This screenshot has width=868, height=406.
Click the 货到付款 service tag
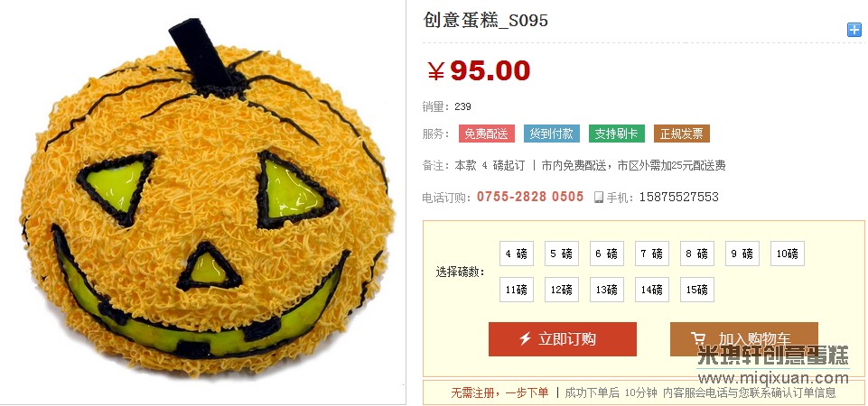tap(552, 134)
